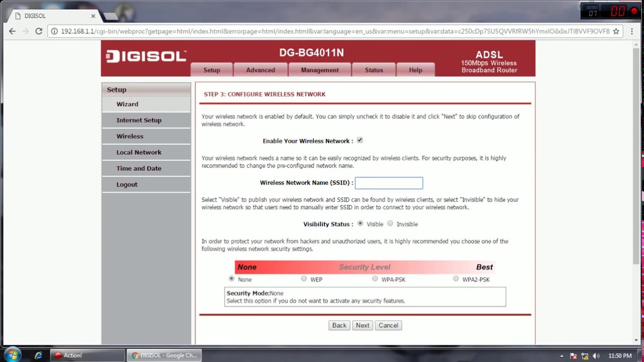Open the Help tab
644x362 pixels.
coord(416,70)
